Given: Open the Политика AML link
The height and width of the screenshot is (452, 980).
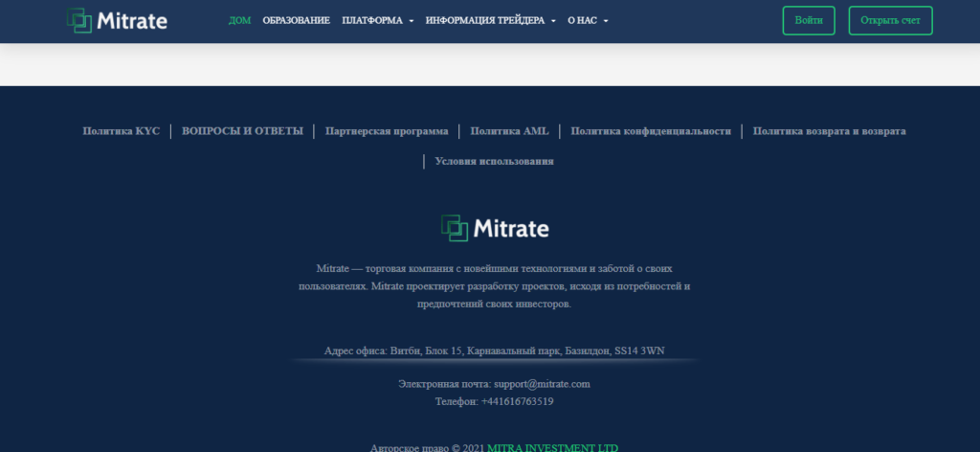Looking at the screenshot, I should coord(509,131).
